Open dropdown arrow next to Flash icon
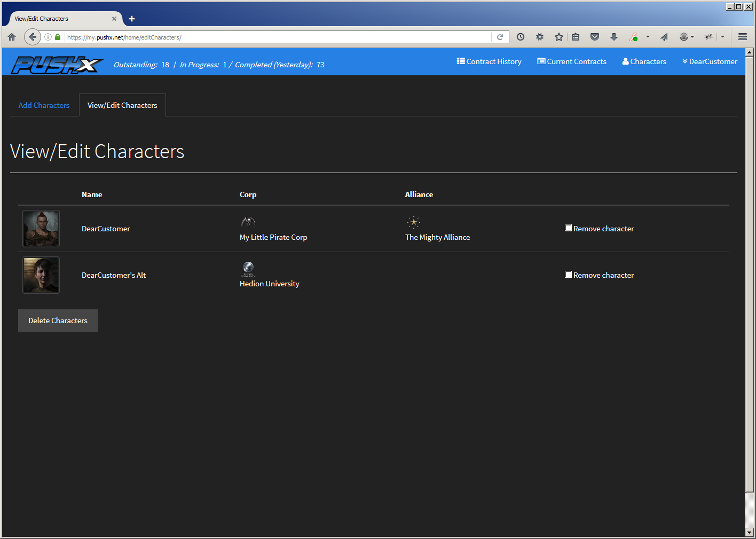Image resolution: width=756 pixels, height=539 pixels. [x=648, y=37]
